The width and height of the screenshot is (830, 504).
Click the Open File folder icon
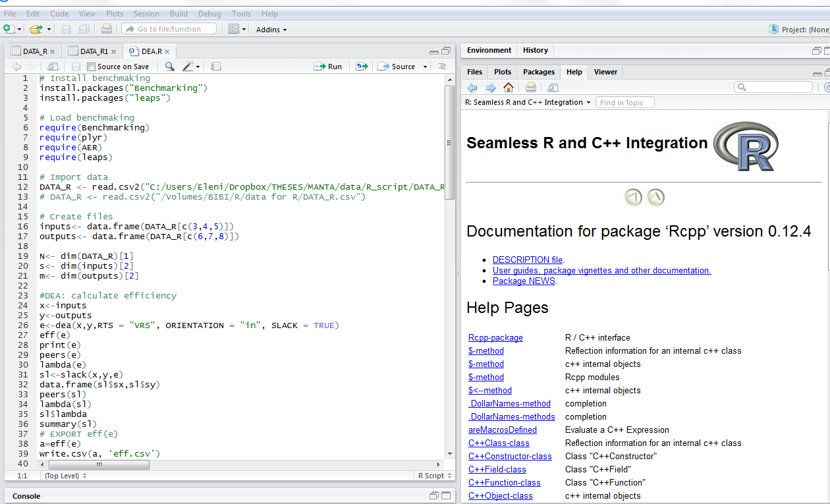pyautogui.click(x=36, y=29)
